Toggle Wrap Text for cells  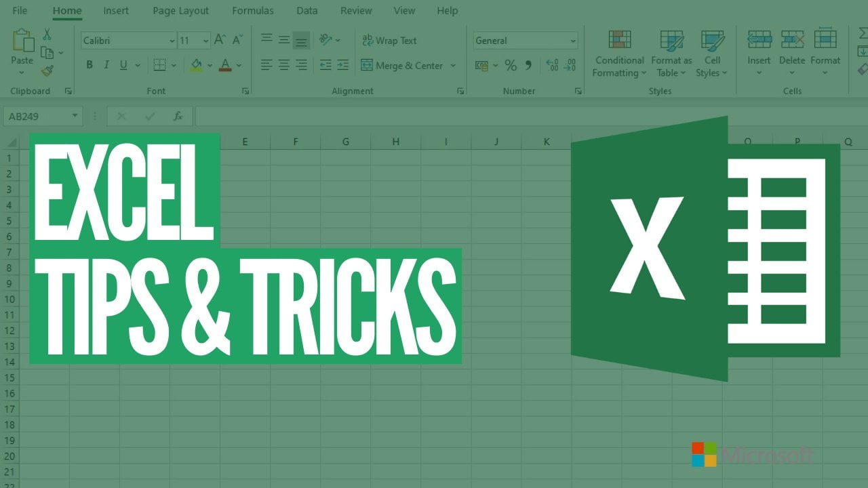click(389, 41)
